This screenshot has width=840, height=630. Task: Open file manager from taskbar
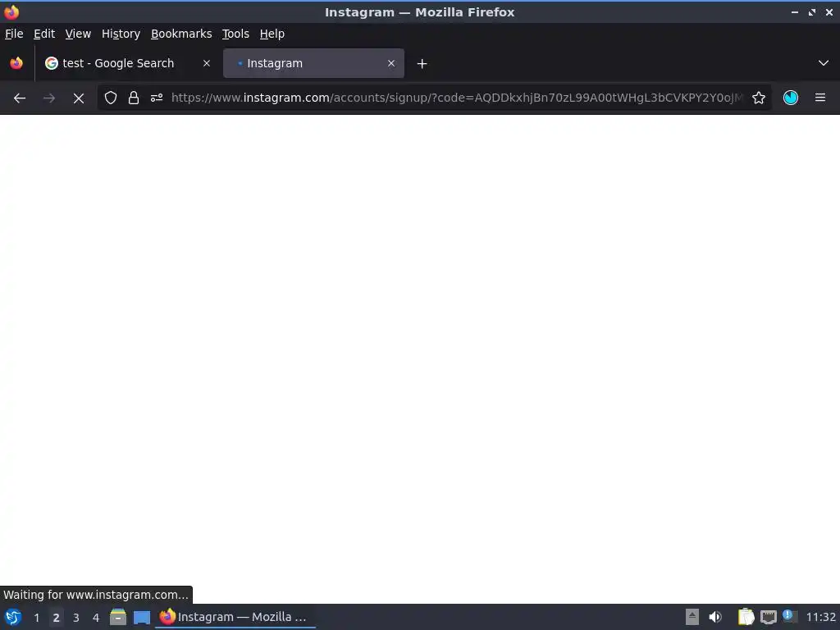tap(118, 617)
